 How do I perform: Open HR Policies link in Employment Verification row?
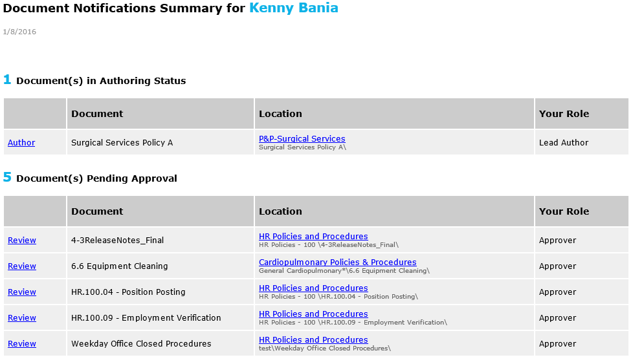click(313, 314)
